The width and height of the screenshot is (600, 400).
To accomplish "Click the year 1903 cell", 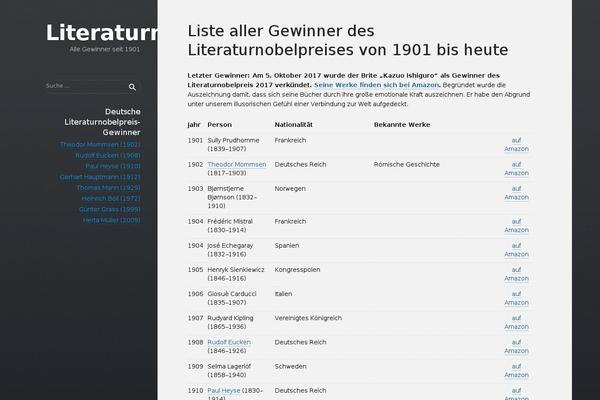I will [x=195, y=189].
